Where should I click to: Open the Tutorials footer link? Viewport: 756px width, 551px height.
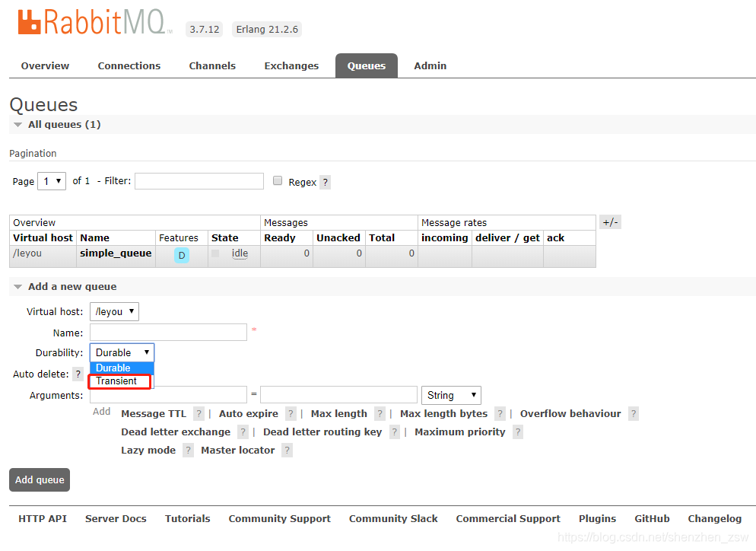point(188,519)
